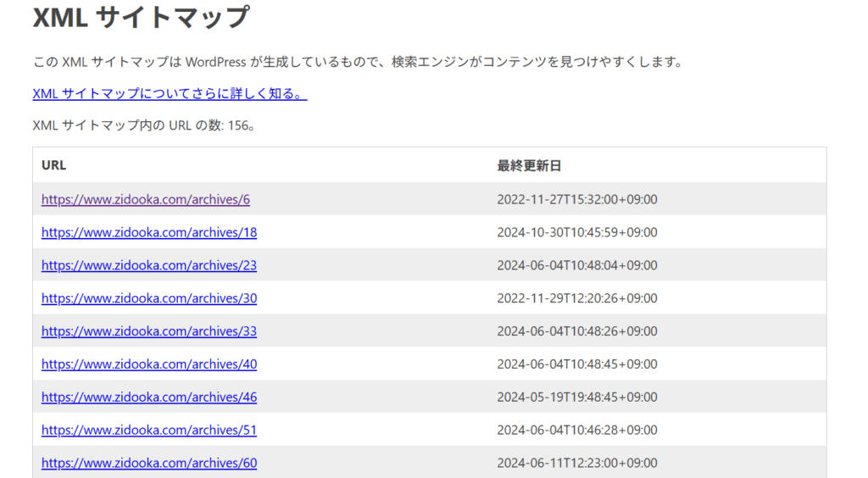Select the 2024-10-30T10:45:59+09:00 date cell
The width and height of the screenshot is (868, 478).
point(576,232)
